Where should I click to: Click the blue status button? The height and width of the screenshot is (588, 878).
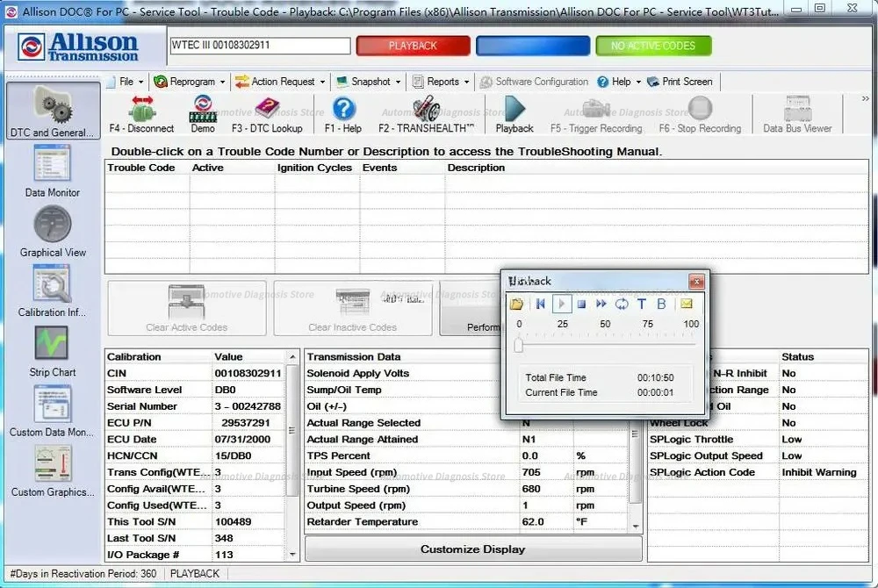(533, 46)
